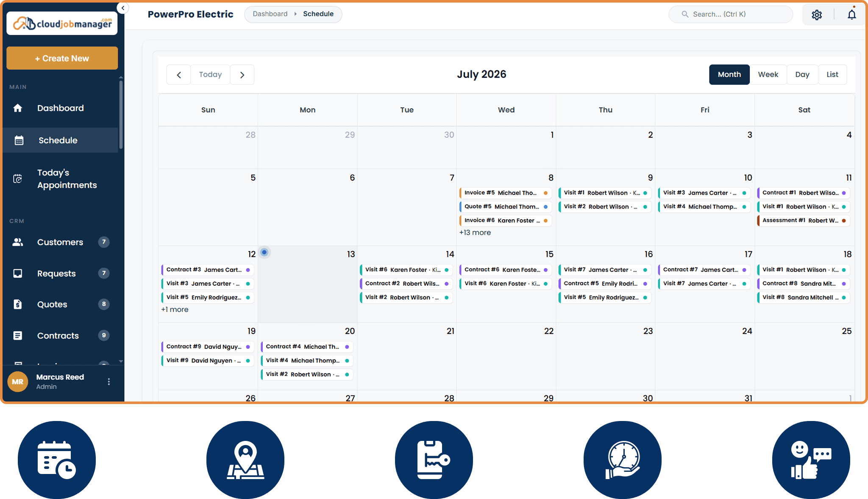868x499 pixels.
Task: Open Invoice #5 Michael Thompson event
Action: point(506,193)
